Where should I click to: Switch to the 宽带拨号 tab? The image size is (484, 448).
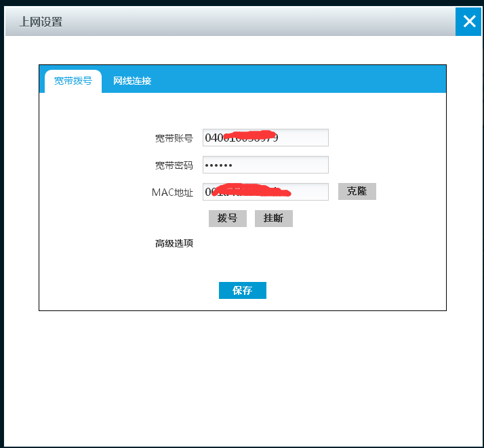73,81
